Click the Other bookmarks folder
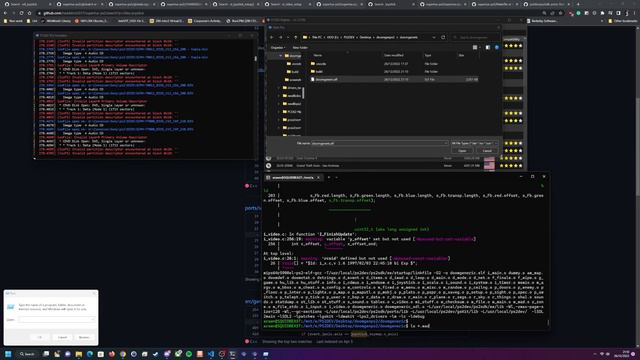The width and height of the screenshot is (640, 360). click(x=622, y=21)
